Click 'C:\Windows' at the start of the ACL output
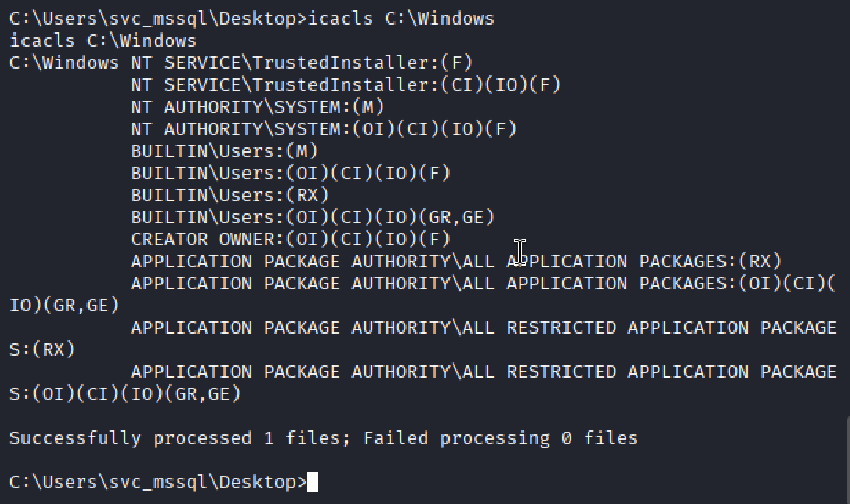 coord(64,63)
